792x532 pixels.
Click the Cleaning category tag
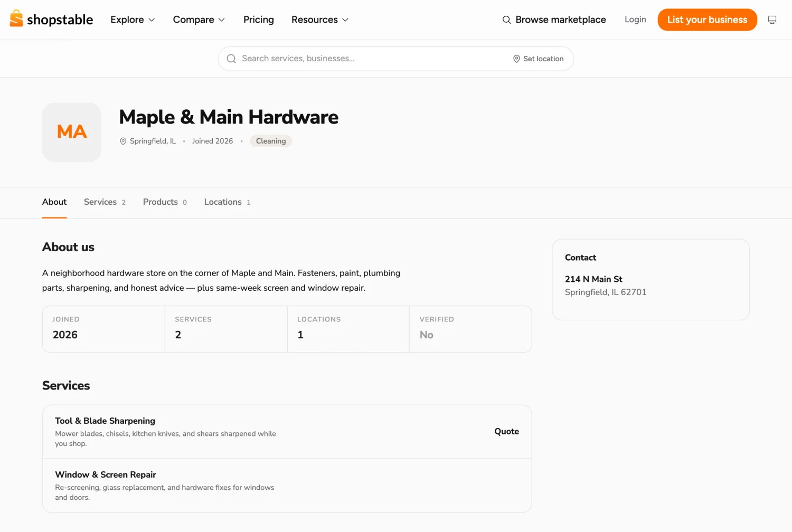click(x=271, y=141)
